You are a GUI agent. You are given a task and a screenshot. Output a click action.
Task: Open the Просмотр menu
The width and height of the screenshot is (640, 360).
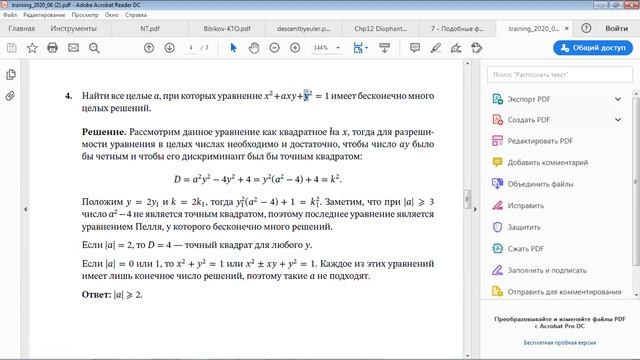tap(85, 15)
